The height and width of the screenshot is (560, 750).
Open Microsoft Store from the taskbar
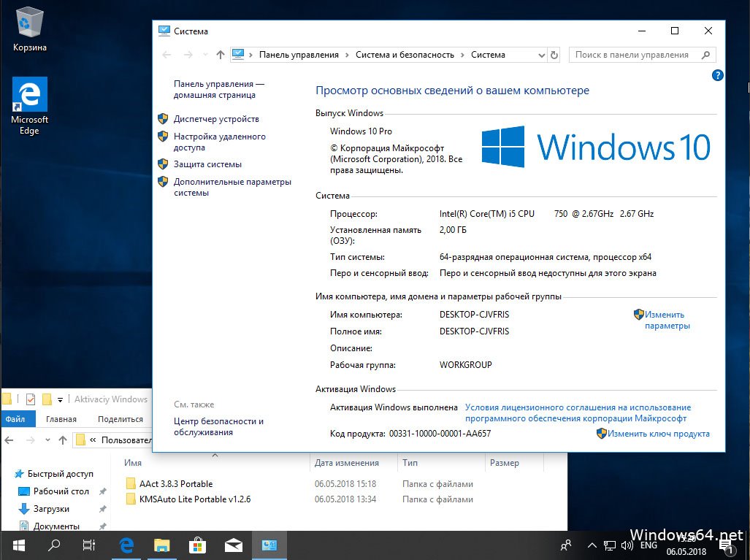pyautogui.click(x=198, y=545)
